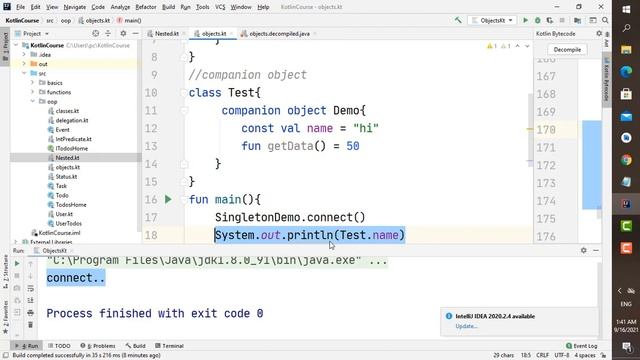
Task: Start debugging with the green bug icon
Action: [x=538, y=20]
